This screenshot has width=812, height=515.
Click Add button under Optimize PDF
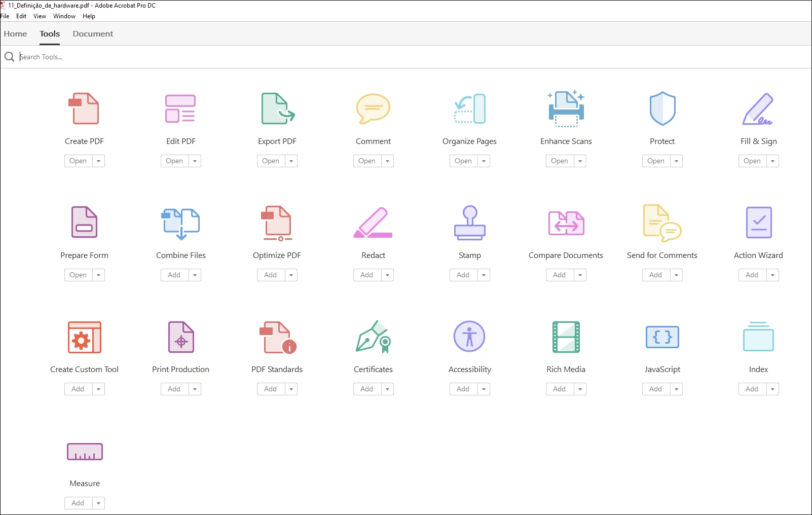(x=271, y=275)
